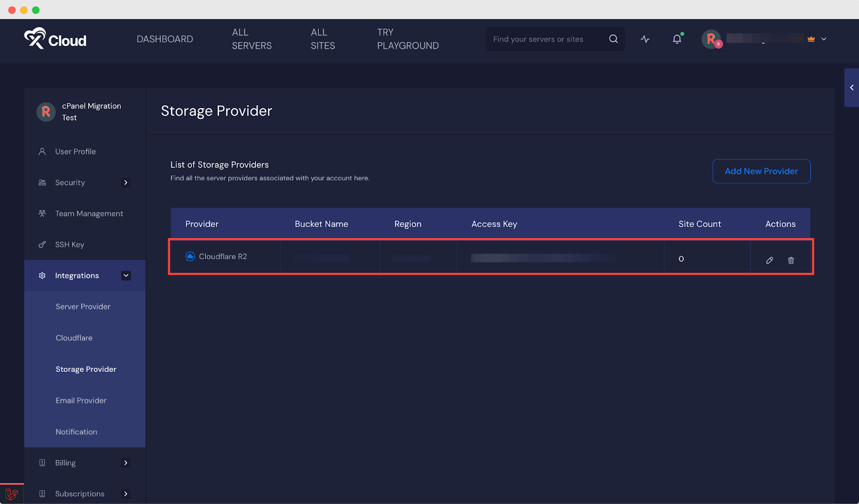
Task: Click the Cloudflare R2 provider logo
Action: coord(190,256)
